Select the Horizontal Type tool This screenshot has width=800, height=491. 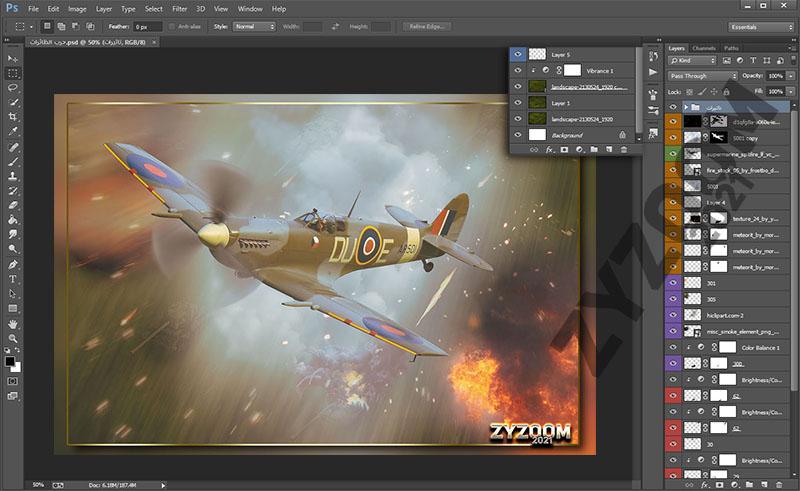click(13, 279)
